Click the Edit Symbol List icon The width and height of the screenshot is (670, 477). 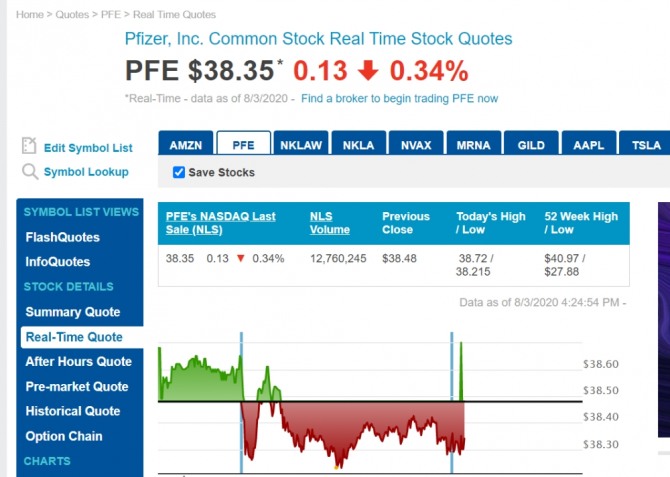click(28, 146)
